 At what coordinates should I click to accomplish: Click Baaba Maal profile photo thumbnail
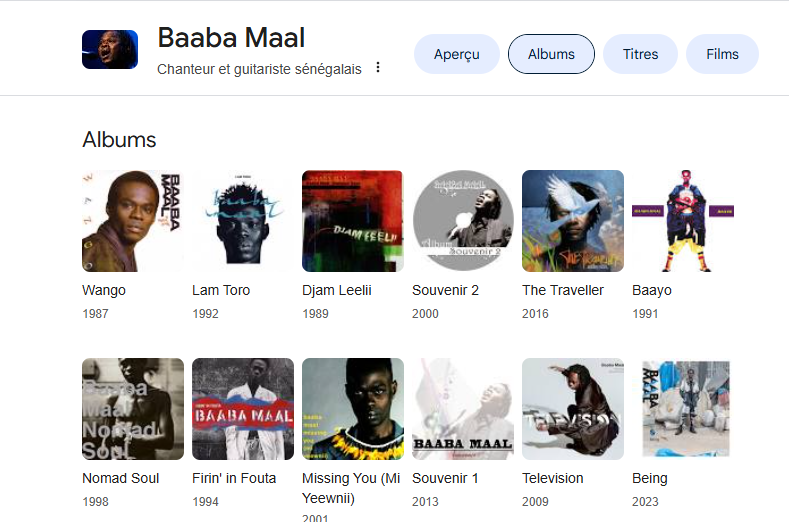coord(110,49)
